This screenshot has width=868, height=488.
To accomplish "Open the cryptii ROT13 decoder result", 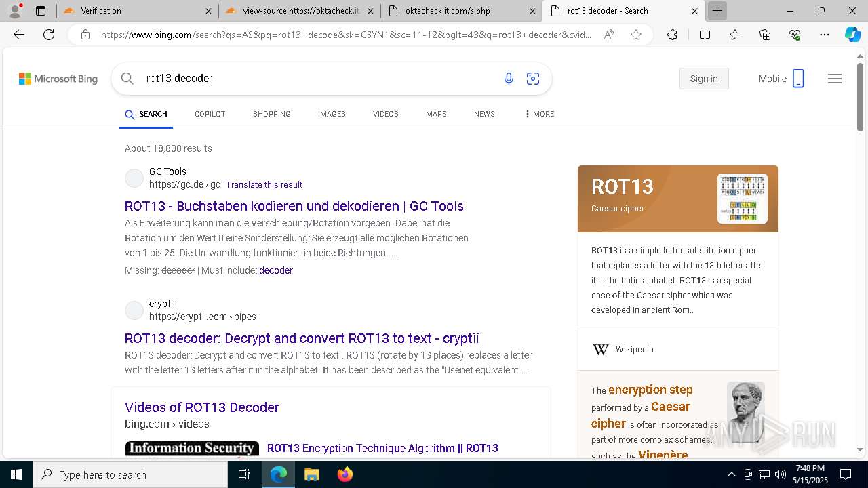I will [302, 338].
